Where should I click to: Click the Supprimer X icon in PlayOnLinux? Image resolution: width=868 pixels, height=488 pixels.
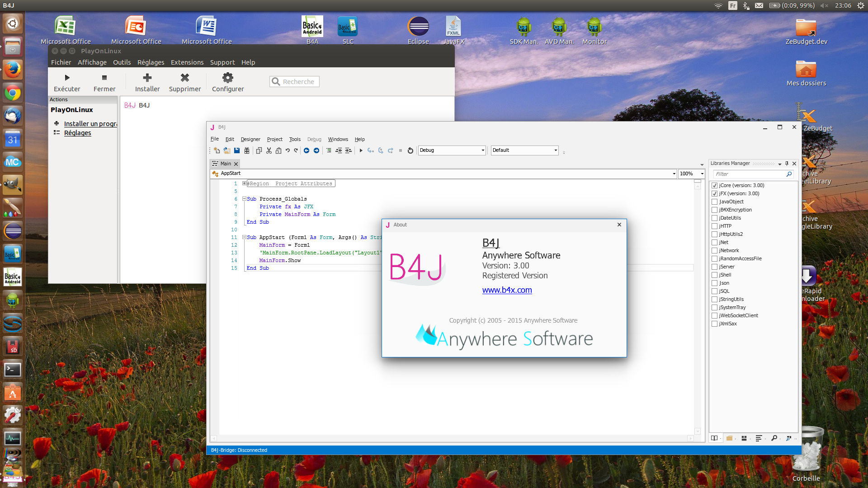(184, 78)
